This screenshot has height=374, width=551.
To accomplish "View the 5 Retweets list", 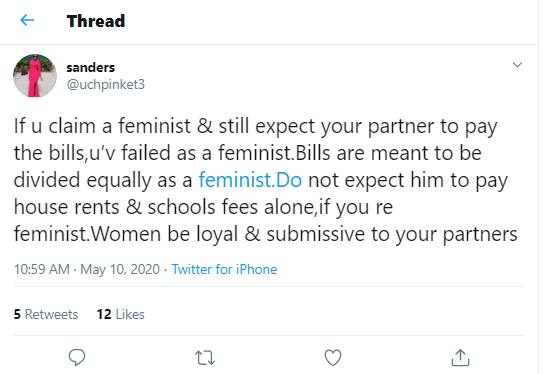I will tap(46, 314).
